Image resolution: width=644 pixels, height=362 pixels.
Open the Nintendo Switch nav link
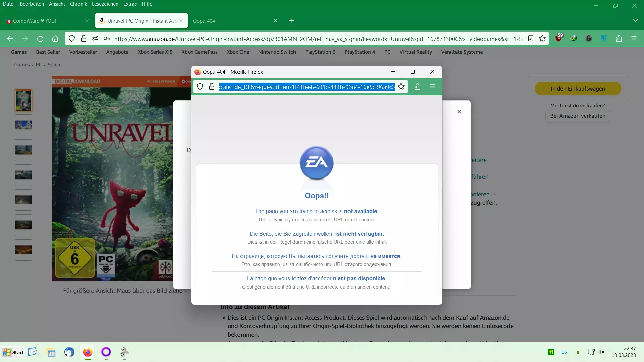click(277, 52)
